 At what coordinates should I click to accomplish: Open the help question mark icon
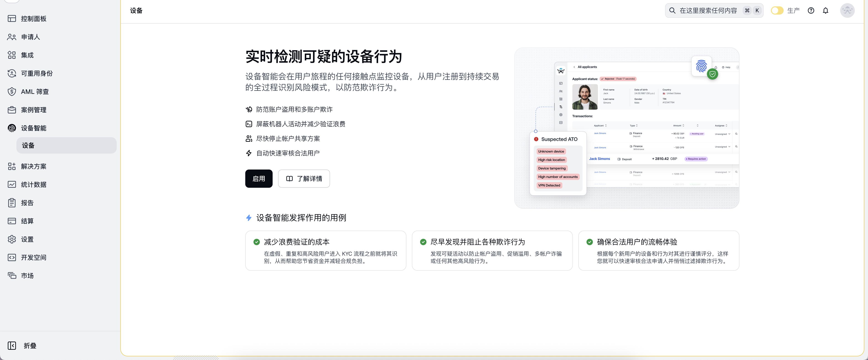tap(811, 10)
